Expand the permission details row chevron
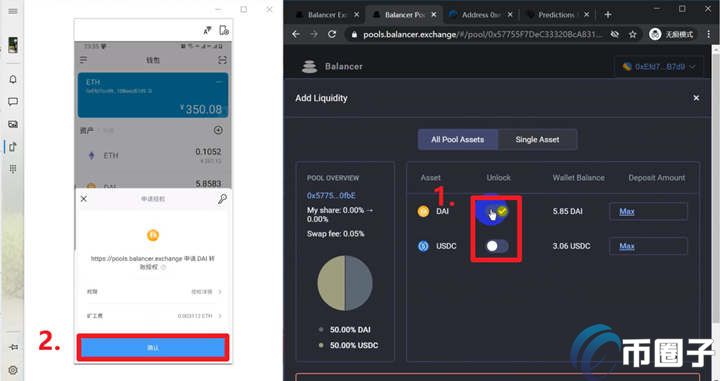 (220, 291)
